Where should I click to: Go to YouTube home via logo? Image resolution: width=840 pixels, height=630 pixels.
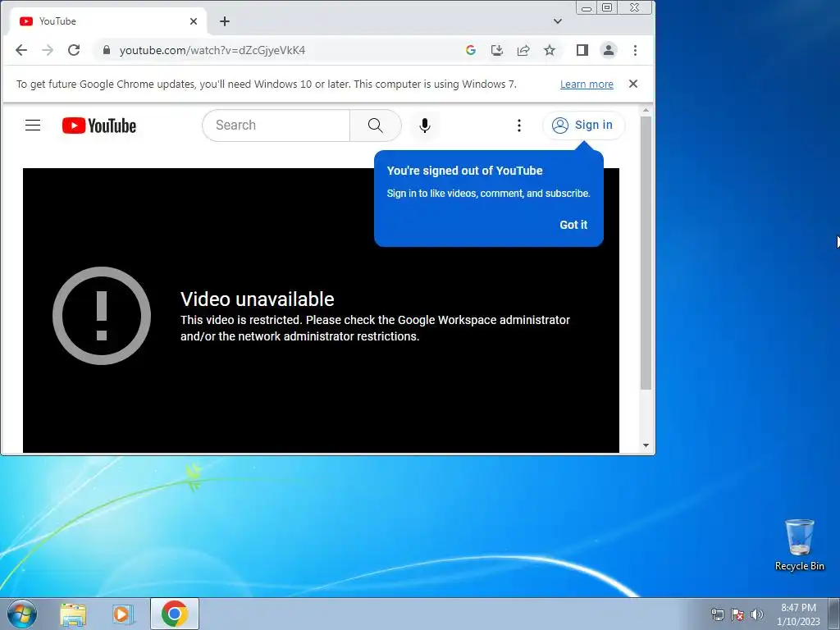pos(99,126)
